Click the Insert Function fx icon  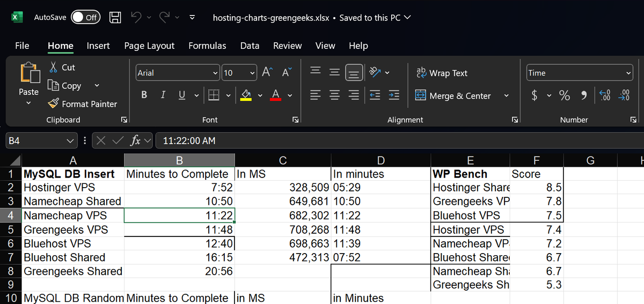coord(135,140)
